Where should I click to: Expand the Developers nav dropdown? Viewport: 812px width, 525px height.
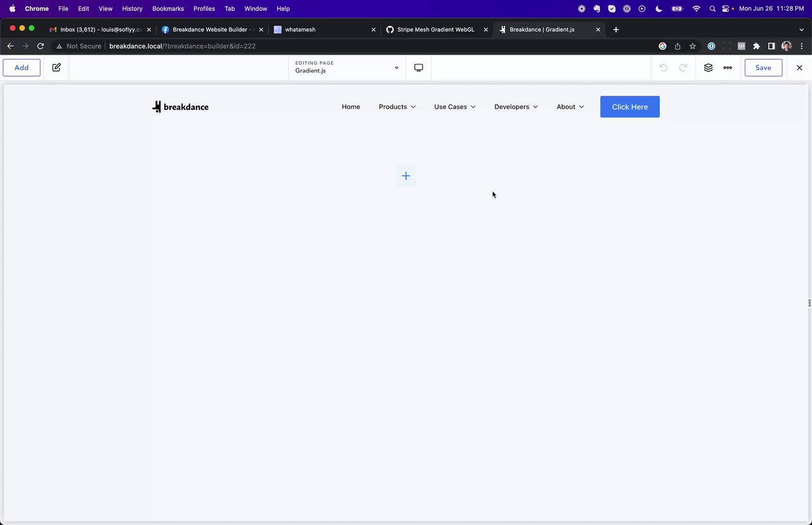[516, 107]
